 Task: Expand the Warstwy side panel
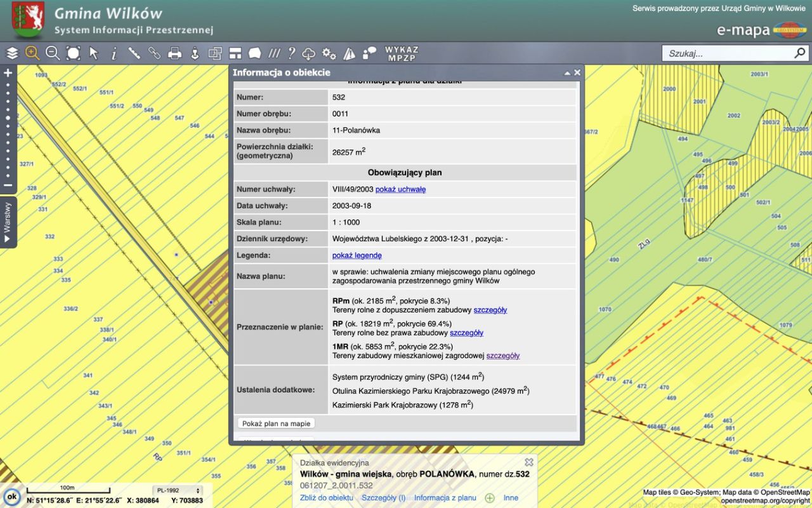pos(8,222)
